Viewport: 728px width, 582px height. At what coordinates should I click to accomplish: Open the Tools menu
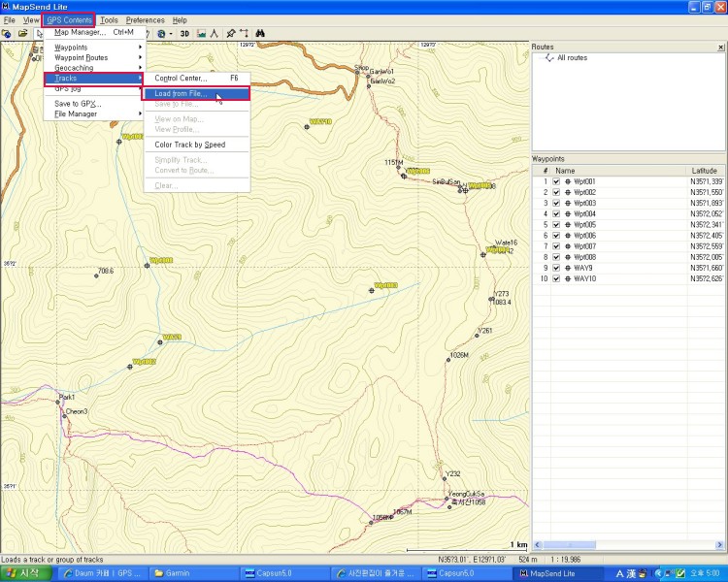(x=109, y=20)
